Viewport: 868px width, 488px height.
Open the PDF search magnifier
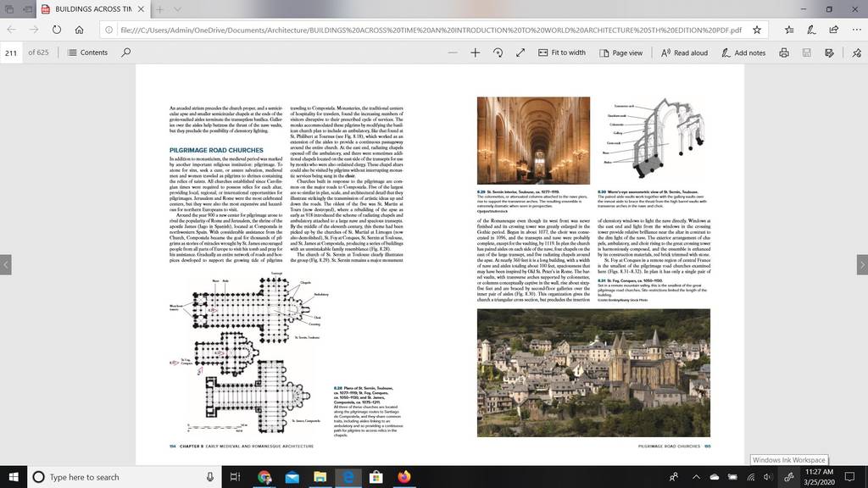pos(126,52)
